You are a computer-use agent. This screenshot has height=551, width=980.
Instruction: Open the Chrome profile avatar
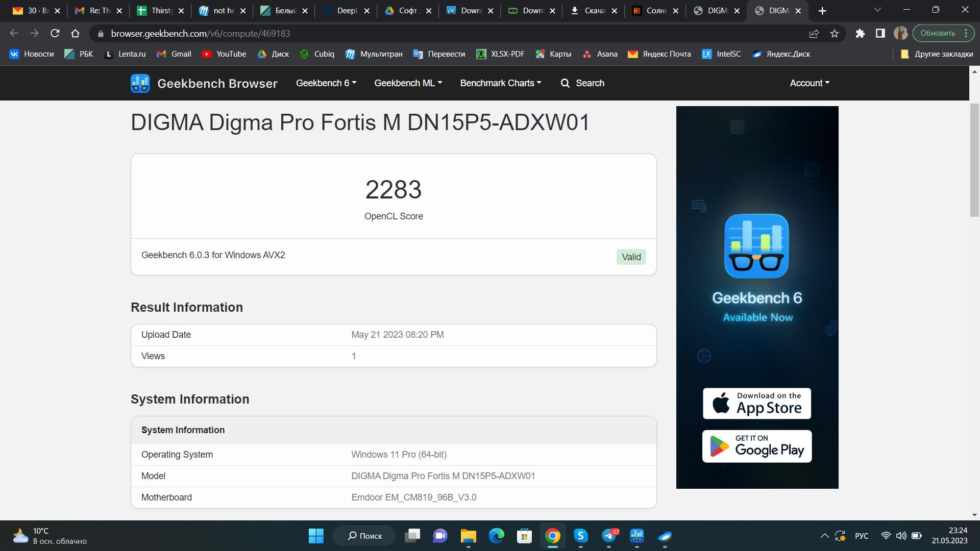[x=900, y=33]
